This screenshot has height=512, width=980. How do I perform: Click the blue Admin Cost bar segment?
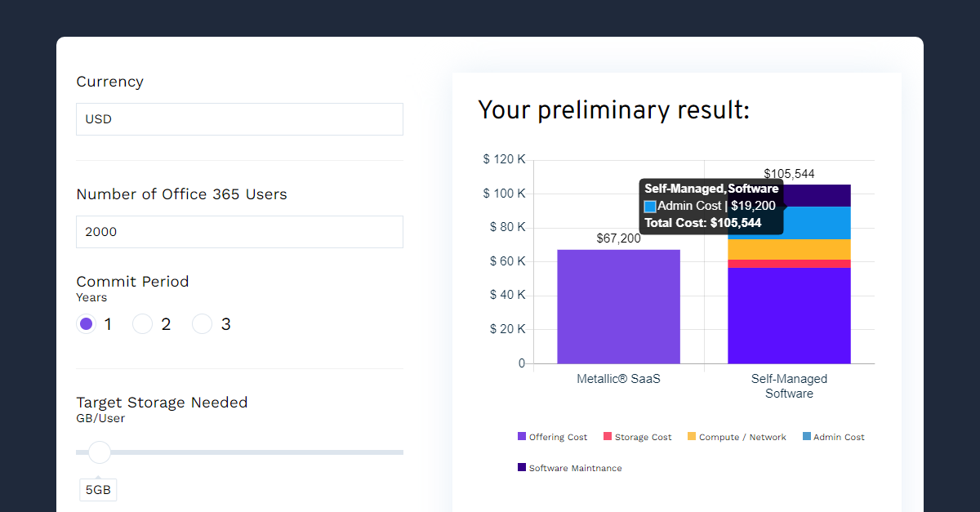(x=817, y=223)
